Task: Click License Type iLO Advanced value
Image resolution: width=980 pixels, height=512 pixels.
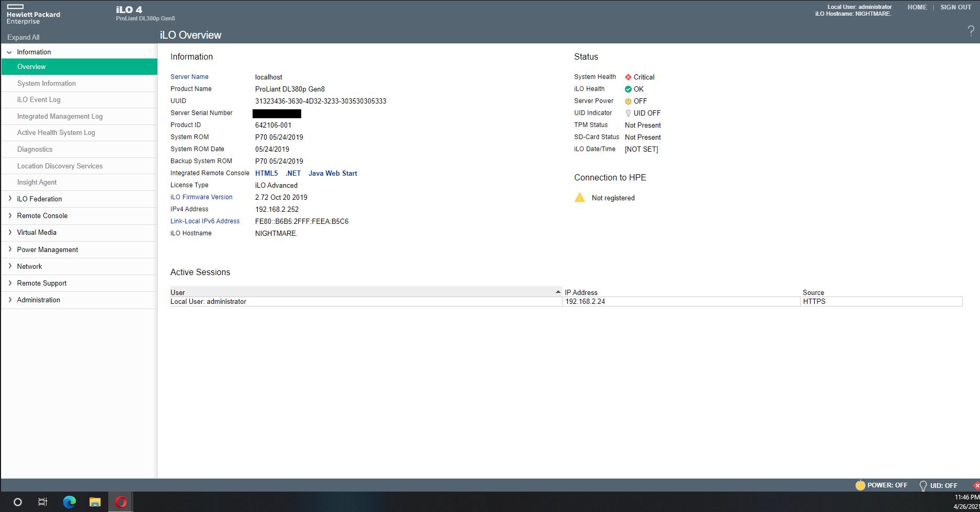Action: pos(276,185)
